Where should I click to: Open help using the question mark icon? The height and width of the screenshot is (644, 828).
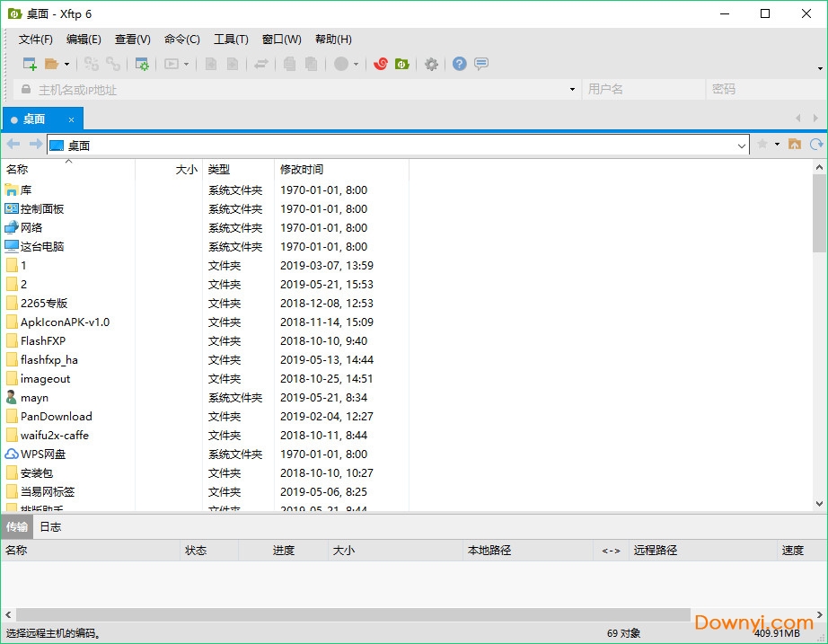pos(461,64)
